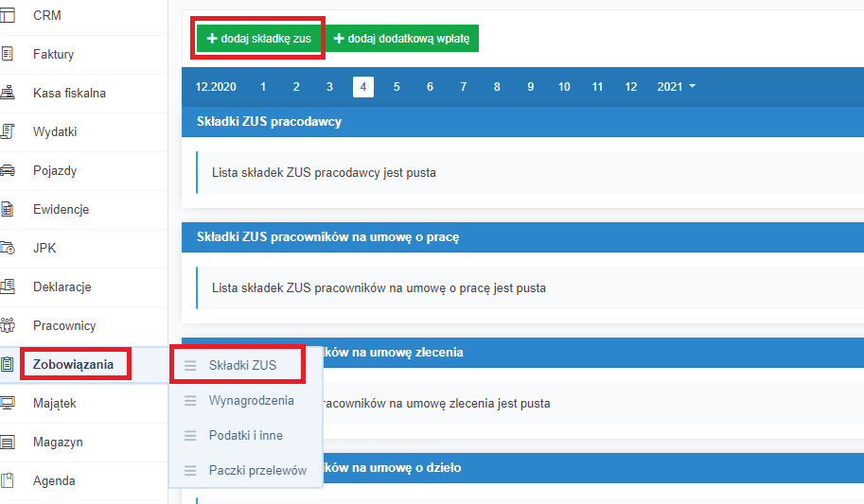
Task: Open the Pracownicy section
Action: (x=64, y=325)
